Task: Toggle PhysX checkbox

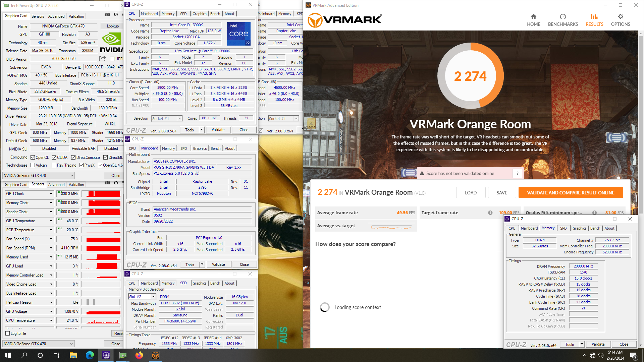Action: (81, 165)
